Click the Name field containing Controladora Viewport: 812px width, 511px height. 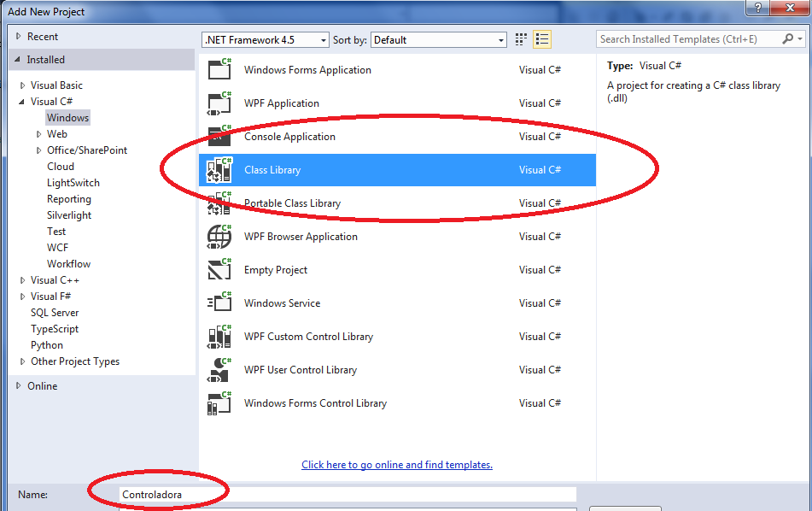click(x=348, y=495)
